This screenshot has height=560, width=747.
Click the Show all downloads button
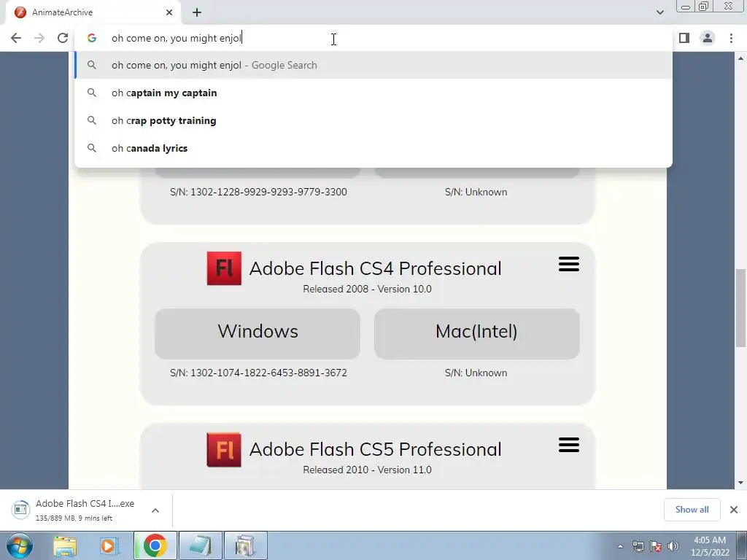(692, 510)
